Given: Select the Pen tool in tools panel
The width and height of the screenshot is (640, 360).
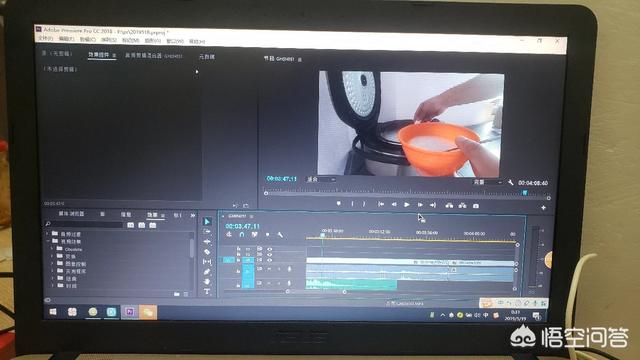Looking at the screenshot, I should (207, 272).
